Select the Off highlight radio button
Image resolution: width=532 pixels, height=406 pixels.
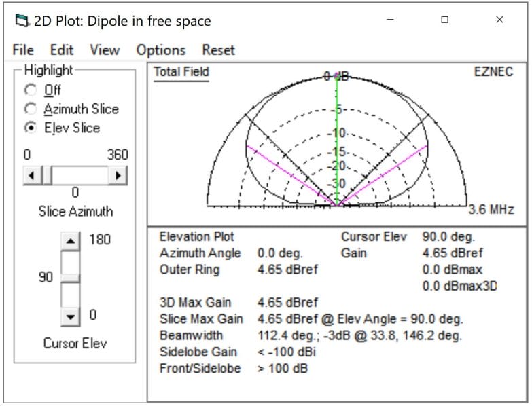pos(30,90)
